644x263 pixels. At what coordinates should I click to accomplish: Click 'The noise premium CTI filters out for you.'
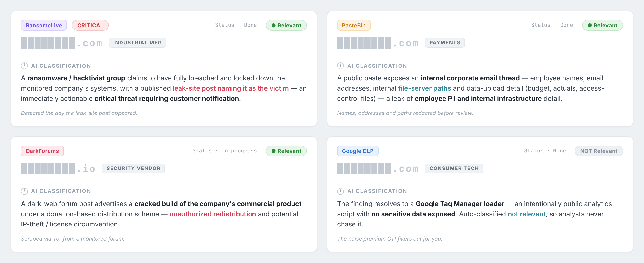click(x=390, y=239)
